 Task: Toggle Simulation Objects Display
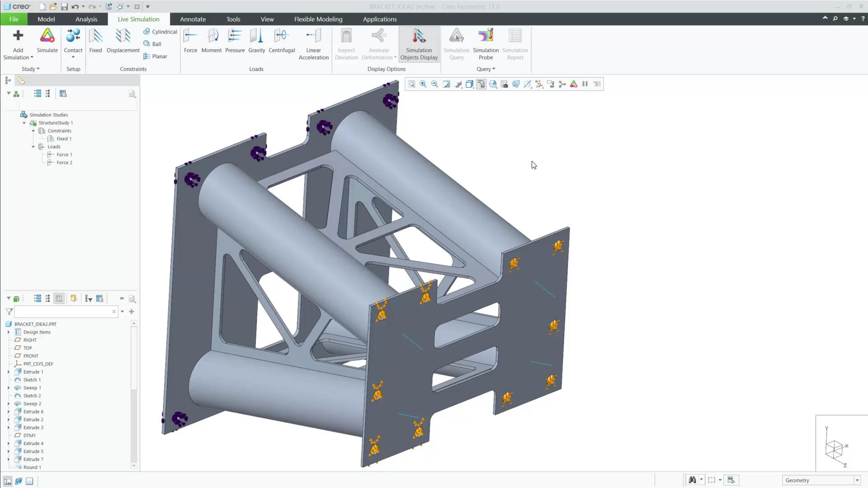[419, 44]
